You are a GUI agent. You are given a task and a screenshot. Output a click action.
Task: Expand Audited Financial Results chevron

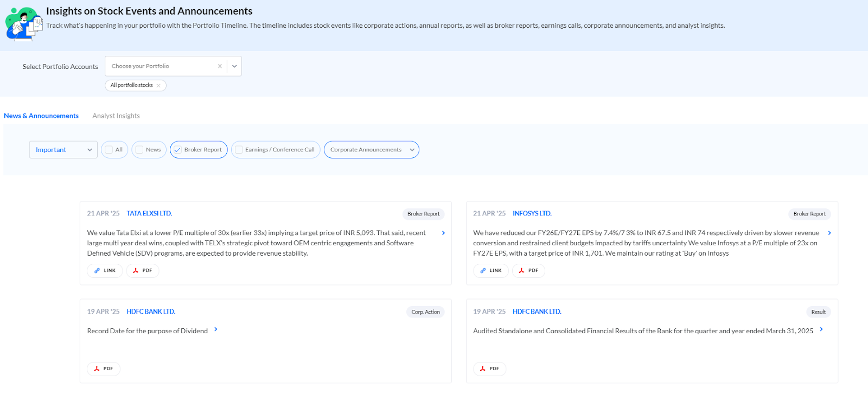[x=821, y=329]
